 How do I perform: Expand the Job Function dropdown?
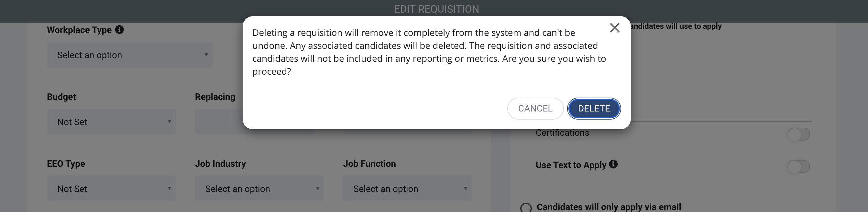pyautogui.click(x=407, y=188)
